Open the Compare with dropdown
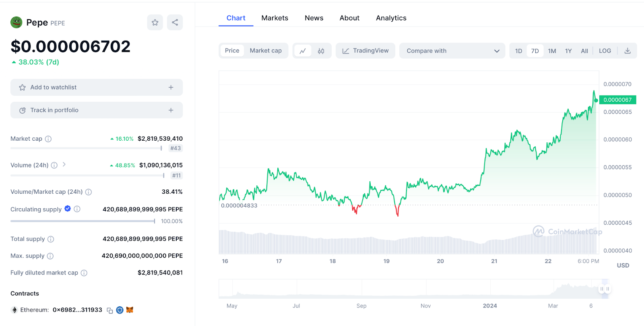 pyautogui.click(x=452, y=51)
